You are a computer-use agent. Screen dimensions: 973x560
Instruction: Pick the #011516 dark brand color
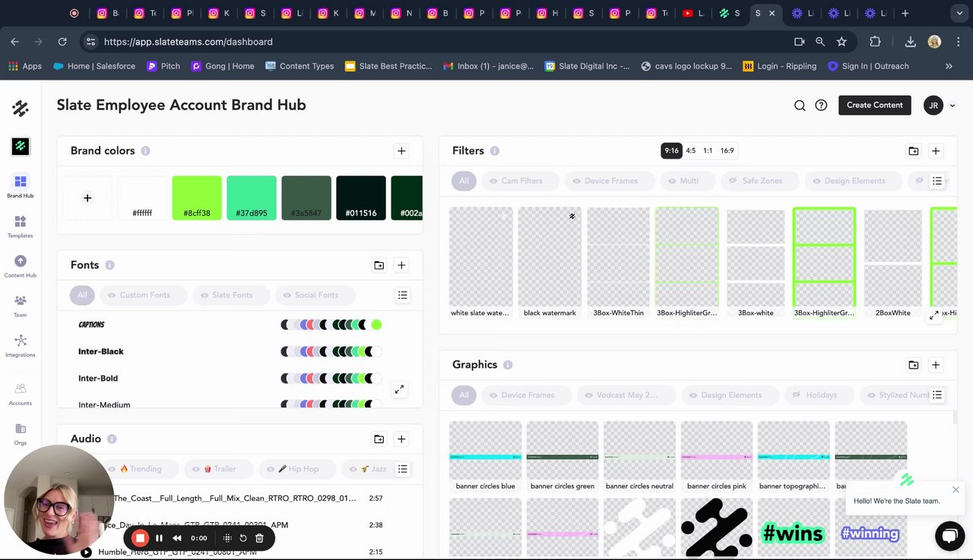point(361,198)
